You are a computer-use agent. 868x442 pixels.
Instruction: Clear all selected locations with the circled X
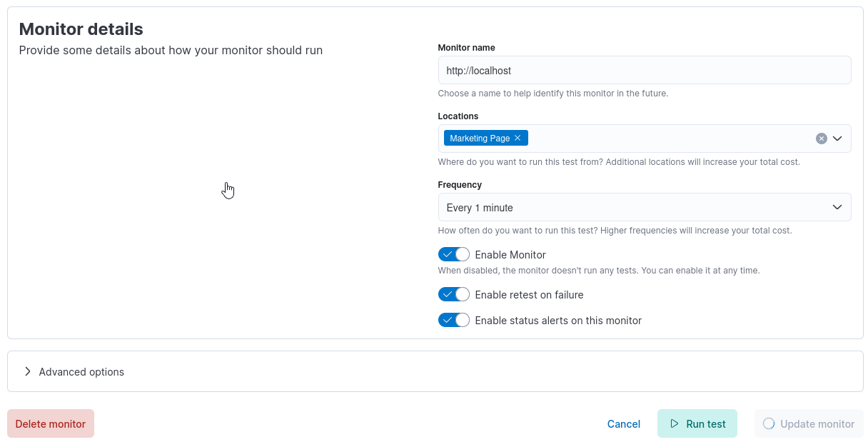(822, 139)
